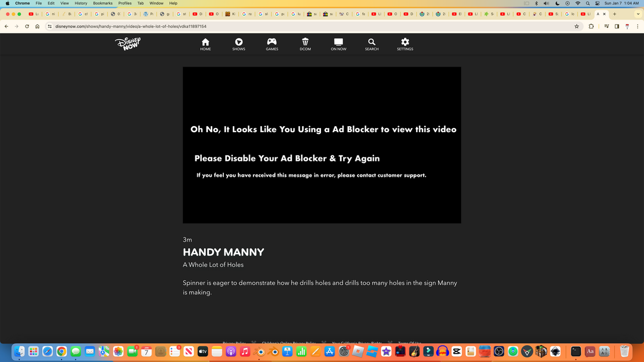Open Spotlight search in menu bar

tap(588, 3)
